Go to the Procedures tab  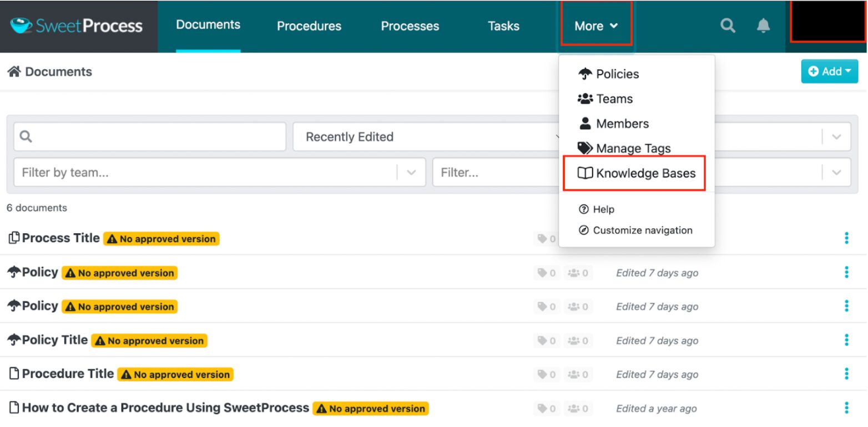click(309, 26)
